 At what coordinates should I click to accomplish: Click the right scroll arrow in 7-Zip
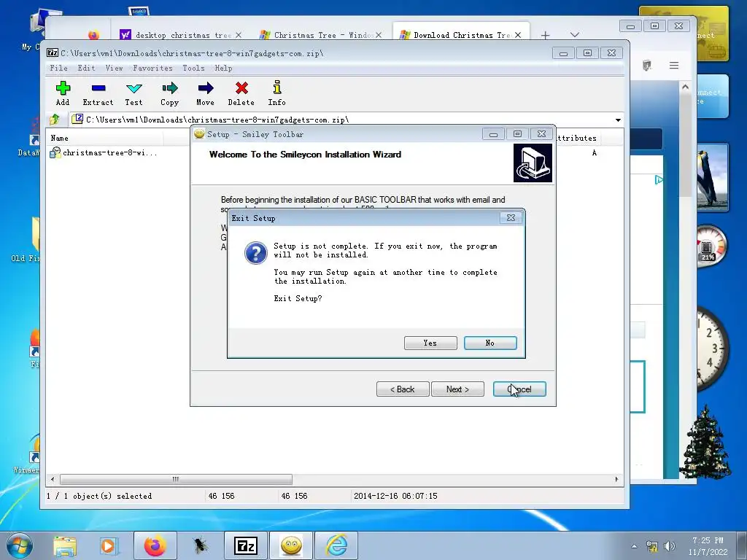(616, 479)
